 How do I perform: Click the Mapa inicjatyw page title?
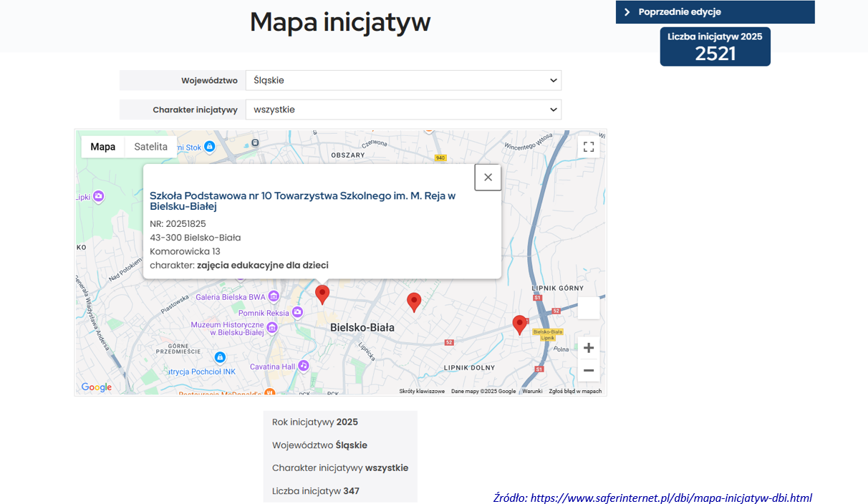[340, 22]
